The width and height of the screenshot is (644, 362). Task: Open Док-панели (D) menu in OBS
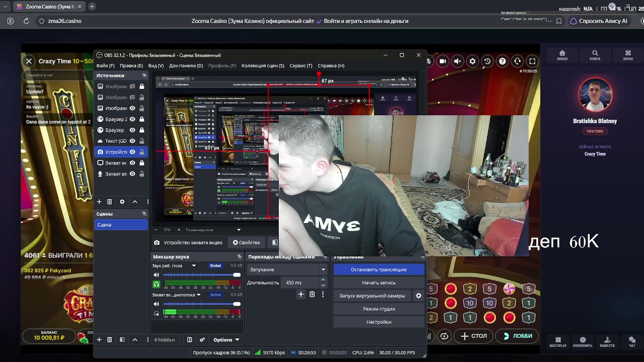pyautogui.click(x=186, y=65)
